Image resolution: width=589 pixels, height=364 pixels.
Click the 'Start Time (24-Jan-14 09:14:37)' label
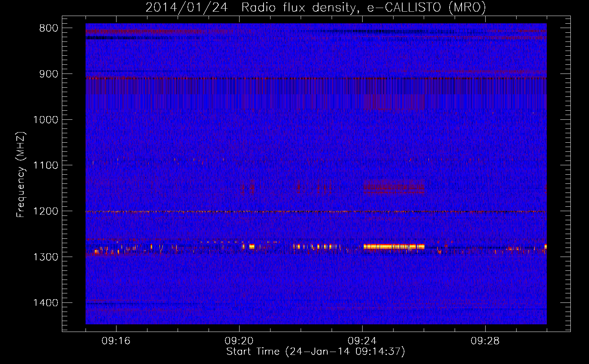pos(316,352)
